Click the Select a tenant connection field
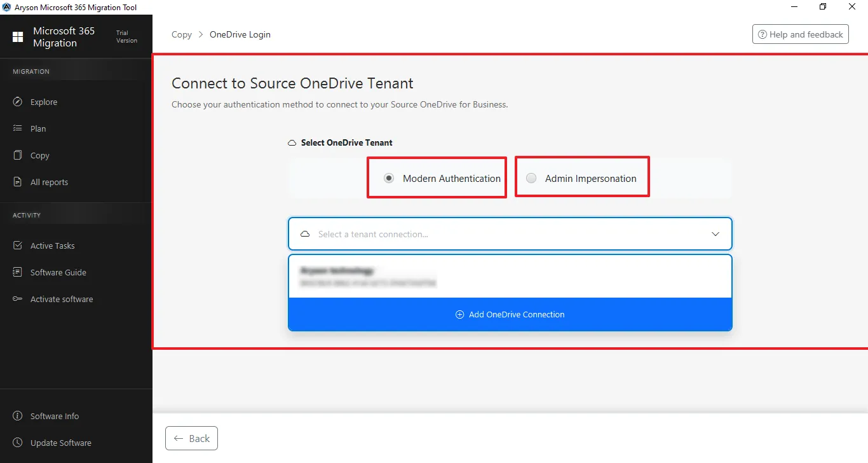Image resolution: width=868 pixels, height=463 pixels. (x=496, y=234)
